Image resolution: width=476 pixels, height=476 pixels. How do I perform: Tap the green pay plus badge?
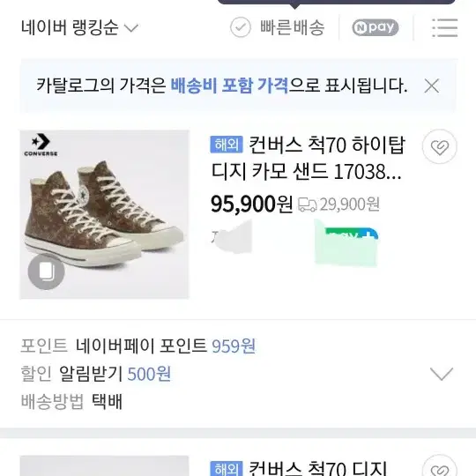(x=352, y=234)
